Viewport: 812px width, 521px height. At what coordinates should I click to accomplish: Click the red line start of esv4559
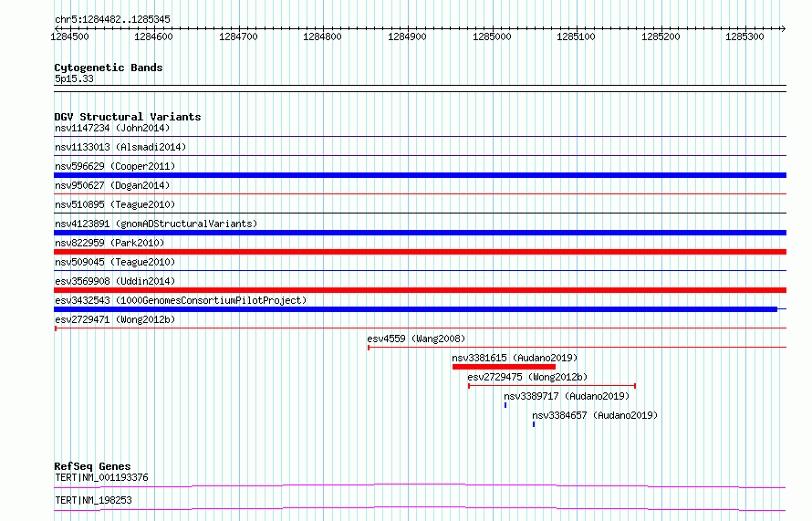(x=369, y=348)
